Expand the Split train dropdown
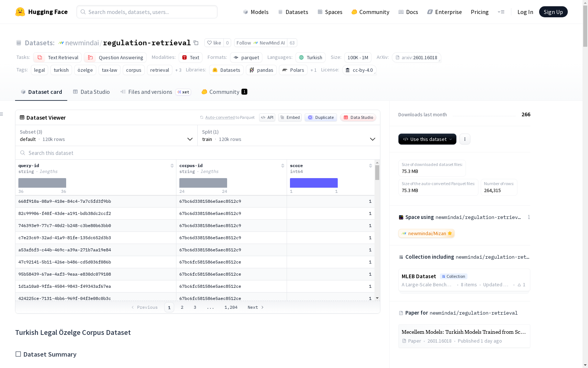The height and width of the screenshot is (368, 588). 289,135
